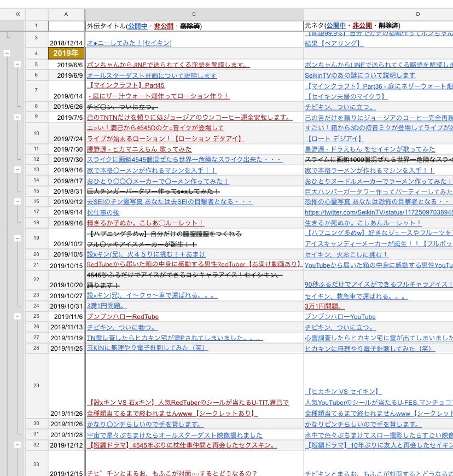Select row 10 via its row number

[36, 133]
